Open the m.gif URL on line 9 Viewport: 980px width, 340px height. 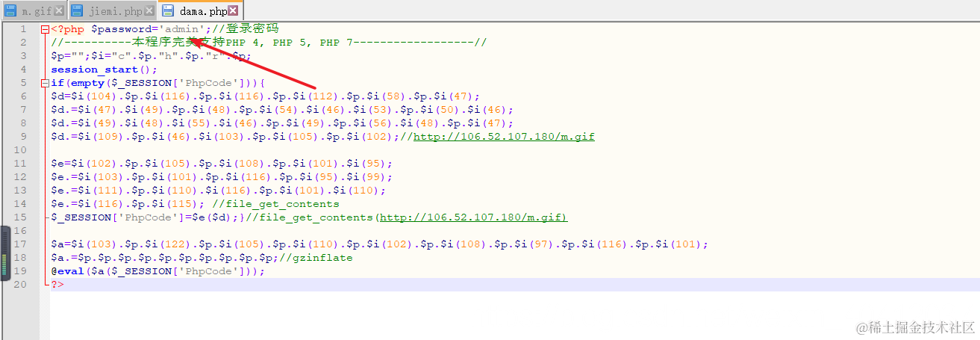(504, 137)
